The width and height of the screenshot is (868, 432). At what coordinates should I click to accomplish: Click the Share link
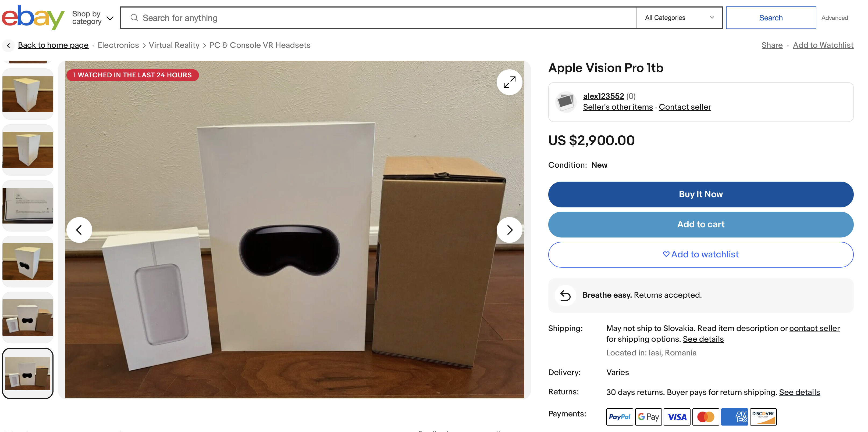point(772,45)
